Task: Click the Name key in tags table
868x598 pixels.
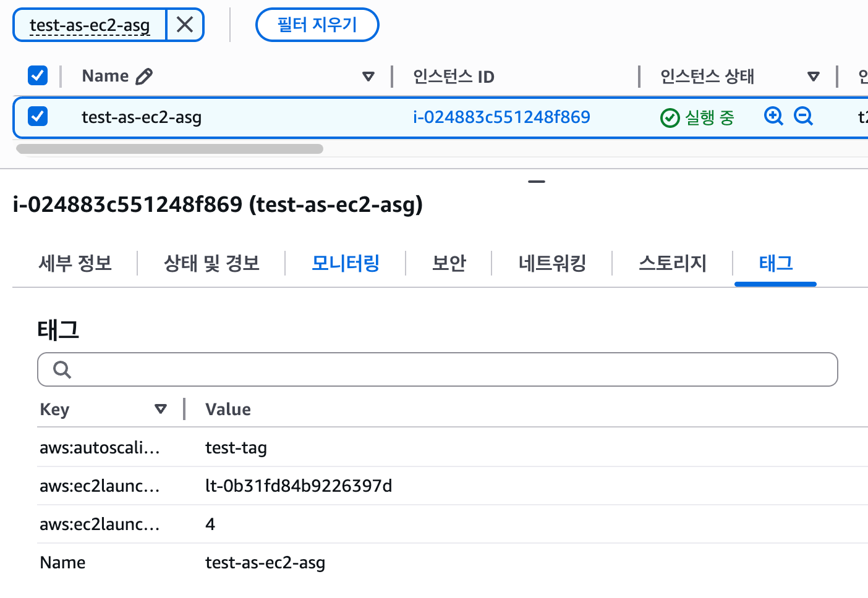Action: click(62, 562)
